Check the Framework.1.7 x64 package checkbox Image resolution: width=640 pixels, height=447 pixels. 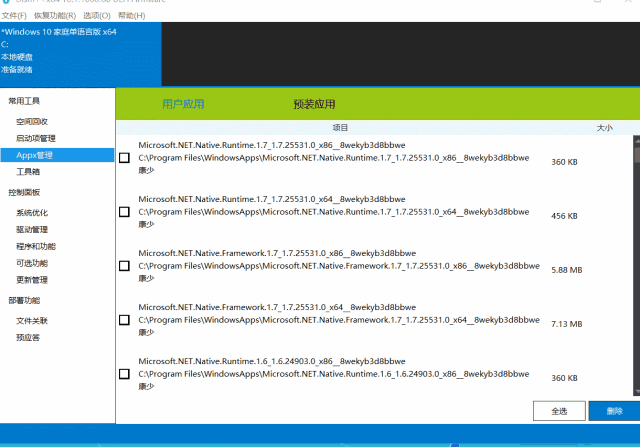[x=124, y=320]
